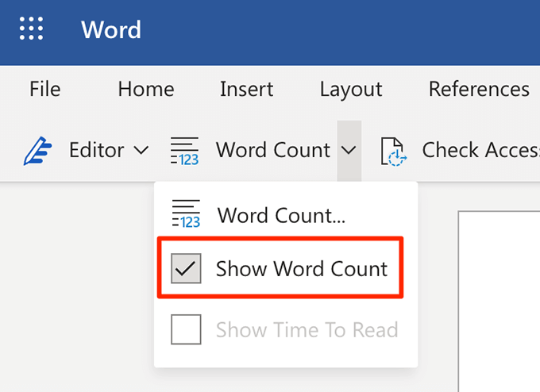Uncheck the Show Word Count checkbox
The width and height of the screenshot is (540, 392).
point(186,269)
